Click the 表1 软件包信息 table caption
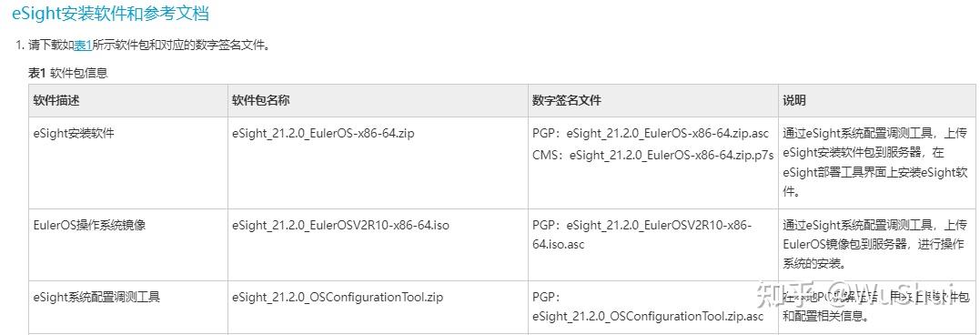 click(x=68, y=73)
